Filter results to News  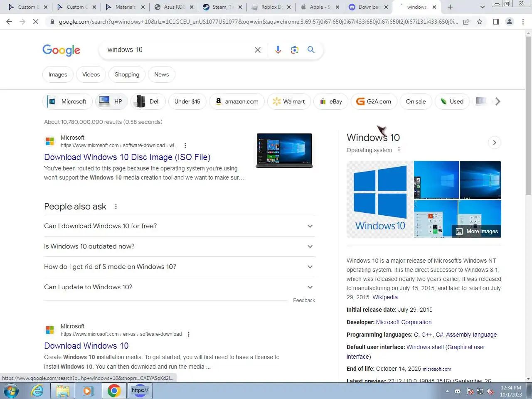pos(162,74)
